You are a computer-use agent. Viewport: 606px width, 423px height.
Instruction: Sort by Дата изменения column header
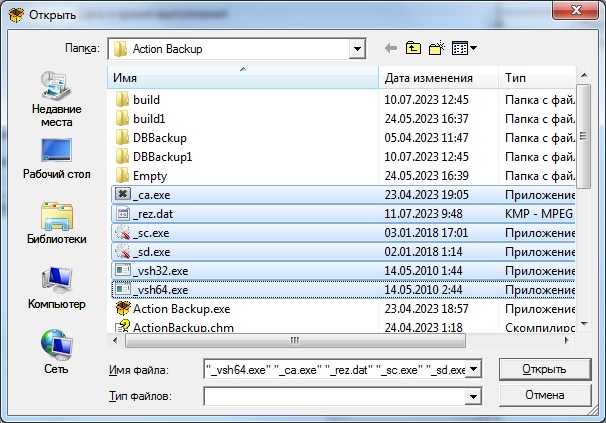click(438, 78)
